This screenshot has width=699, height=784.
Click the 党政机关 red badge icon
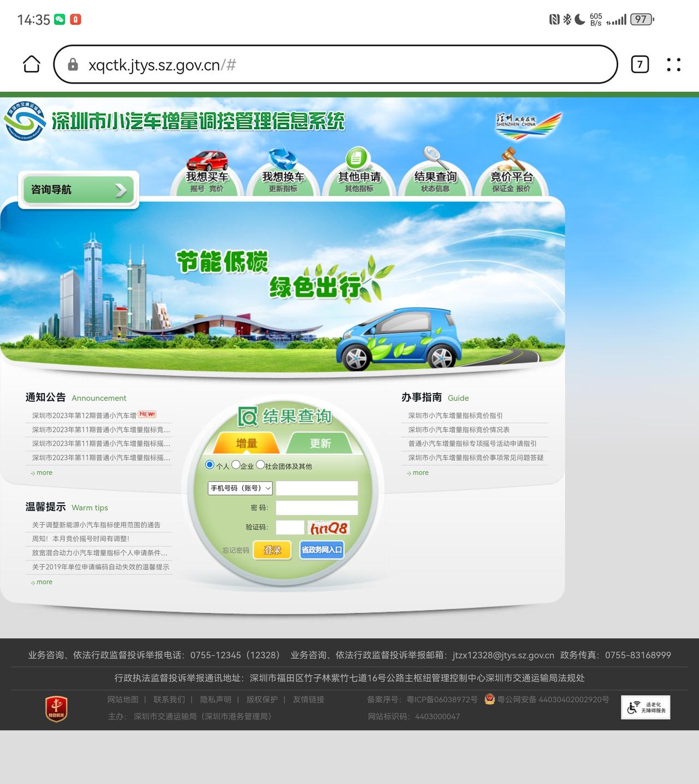pyautogui.click(x=56, y=709)
